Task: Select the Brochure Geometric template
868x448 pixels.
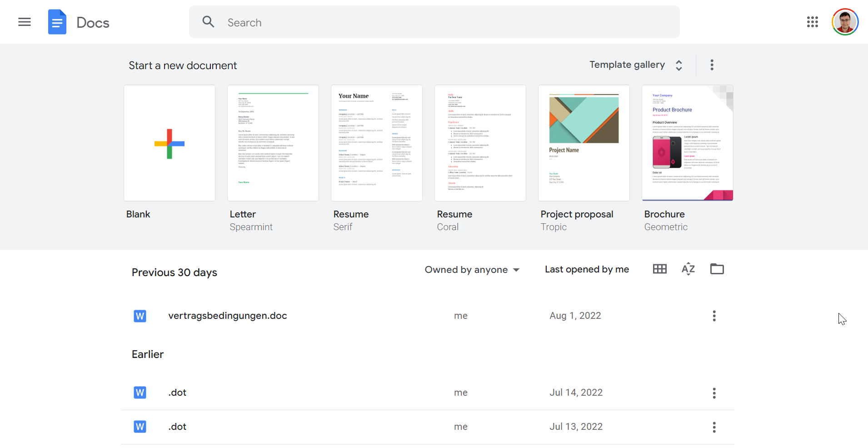Action: pos(688,143)
